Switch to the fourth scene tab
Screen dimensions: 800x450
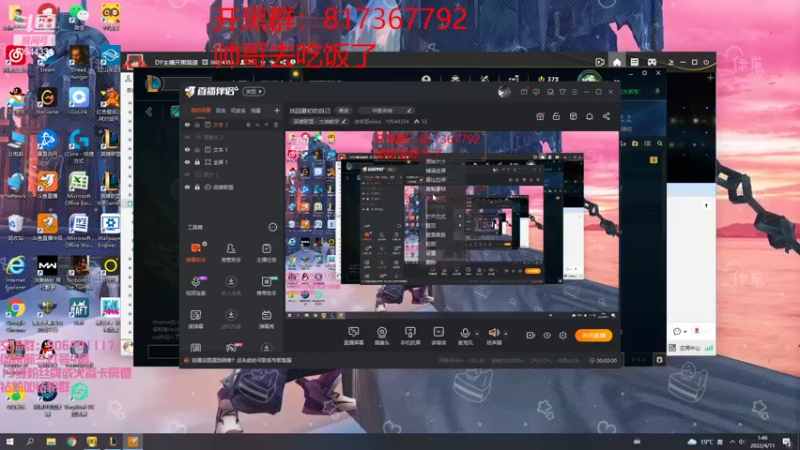256,110
